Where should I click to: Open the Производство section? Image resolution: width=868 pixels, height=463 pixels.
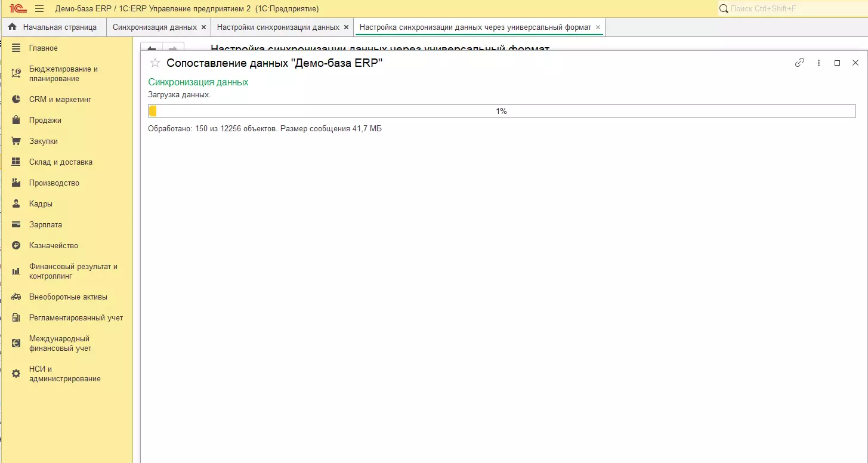(67, 183)
